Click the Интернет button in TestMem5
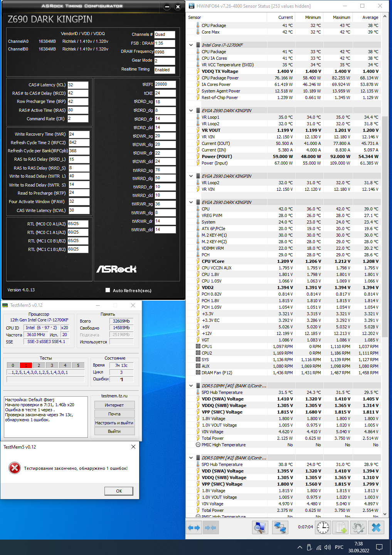392x555 pixels. pos(114,405)
